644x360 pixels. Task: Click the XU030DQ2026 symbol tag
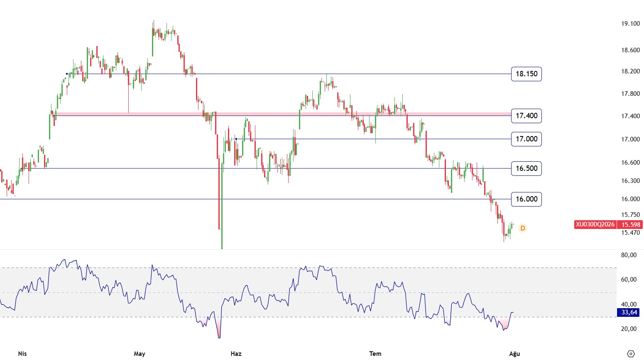tap(595, 224)
